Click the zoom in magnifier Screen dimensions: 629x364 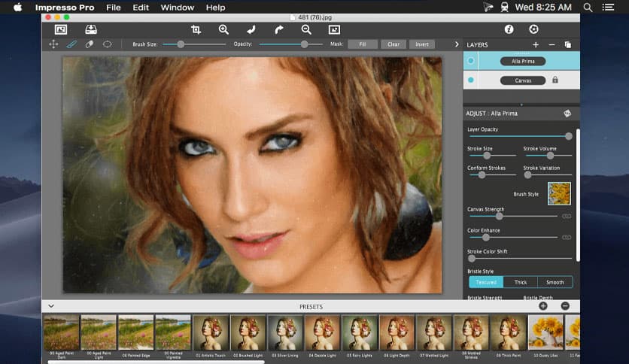tap(224, 29)
